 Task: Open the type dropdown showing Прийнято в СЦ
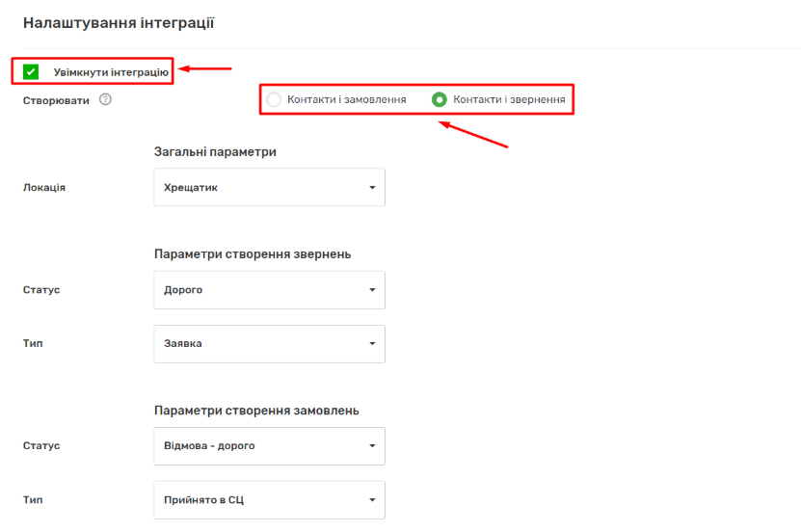(269, 500)
